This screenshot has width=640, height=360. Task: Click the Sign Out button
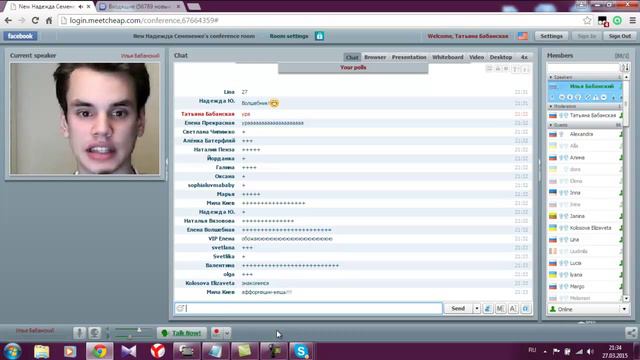pos(620,36)
